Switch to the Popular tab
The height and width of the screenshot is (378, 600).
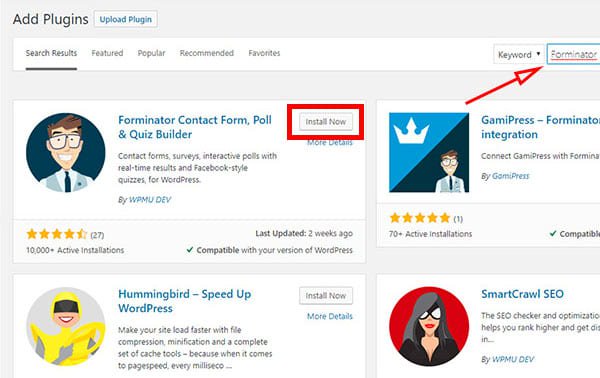[152, 53]
